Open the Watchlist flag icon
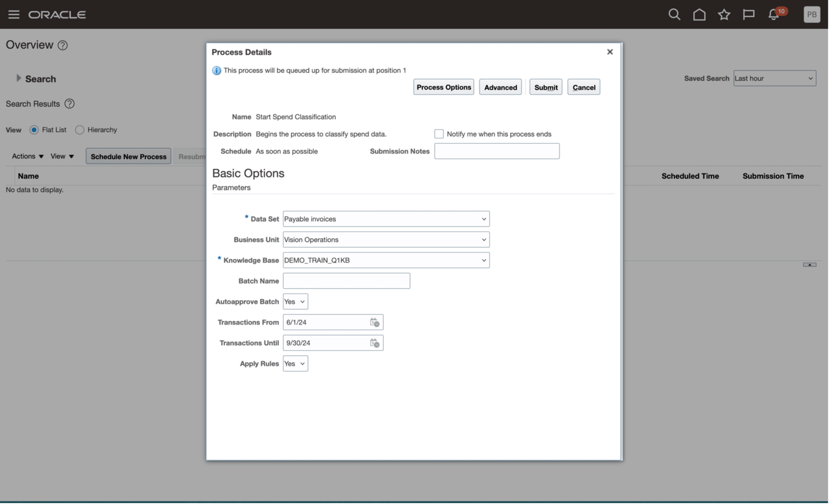Screen dimensions: 829x504 point(749,14)
